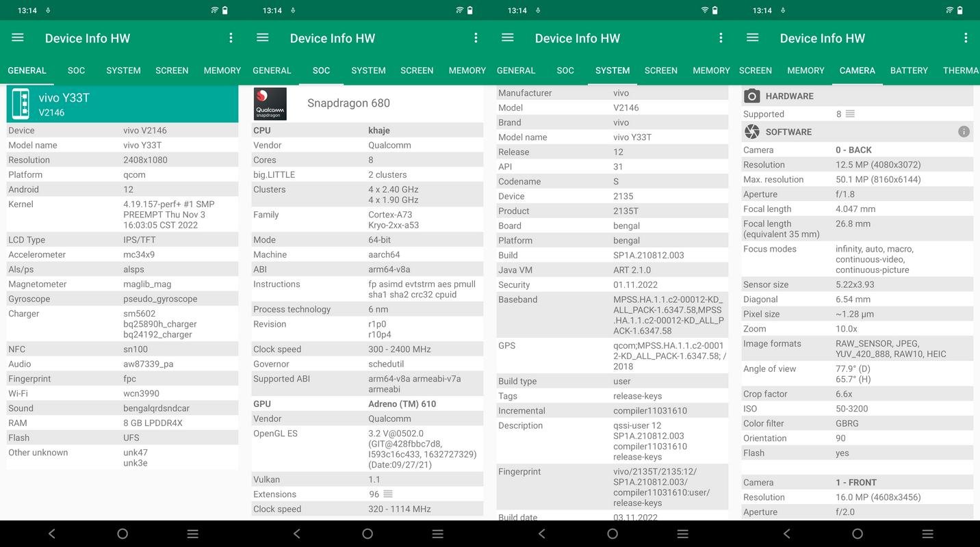The image size is (980, 547).
Task: Open the MEMORY tab in first panel
Action: (222, 70)
